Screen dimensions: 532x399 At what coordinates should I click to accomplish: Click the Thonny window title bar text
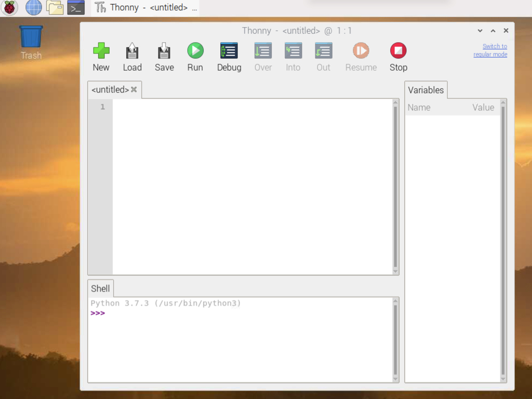(x=297, y=31)
